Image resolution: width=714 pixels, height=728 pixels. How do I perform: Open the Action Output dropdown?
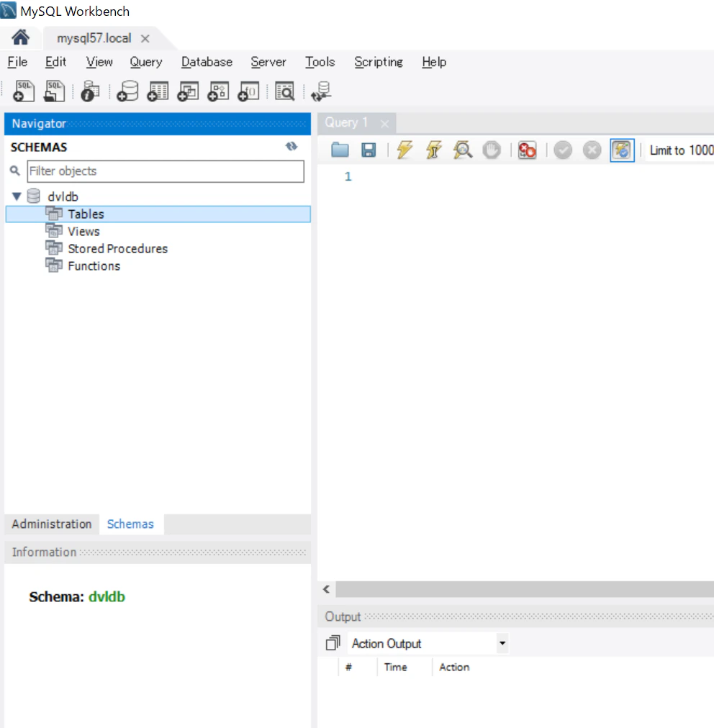click(x=502, y=643)
